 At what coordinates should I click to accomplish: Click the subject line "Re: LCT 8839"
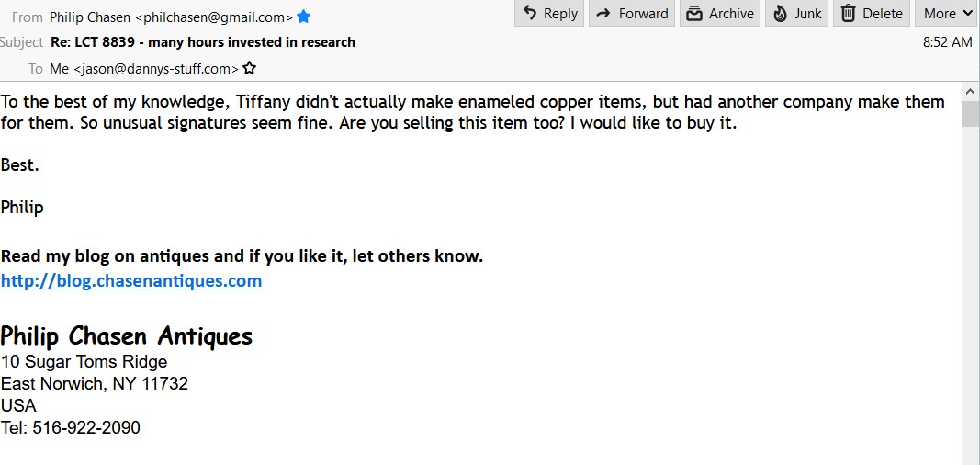coord(203,42)
